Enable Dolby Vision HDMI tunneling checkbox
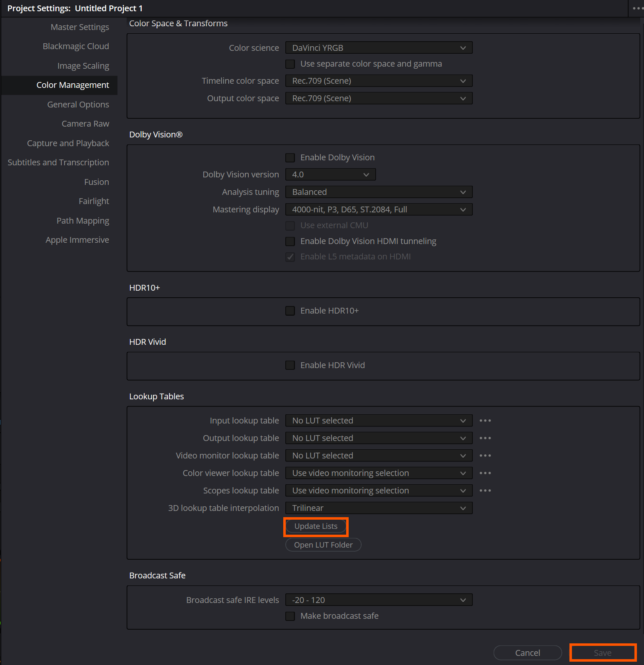The image size is (644, 665). coord(290,242)
